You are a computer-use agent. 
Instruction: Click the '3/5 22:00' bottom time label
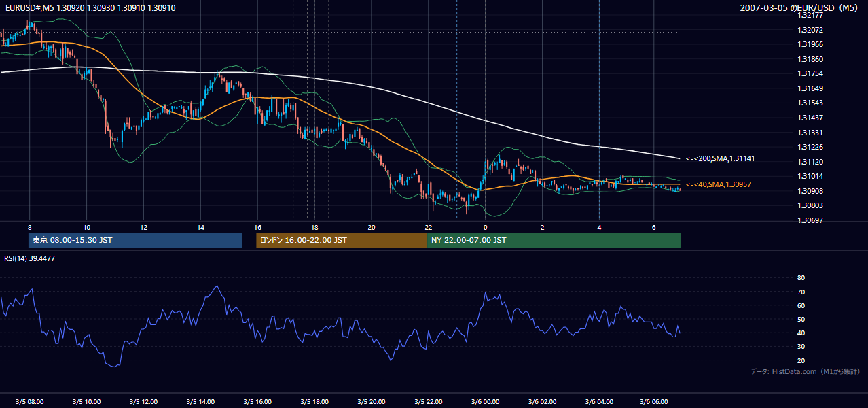[428, 402]
